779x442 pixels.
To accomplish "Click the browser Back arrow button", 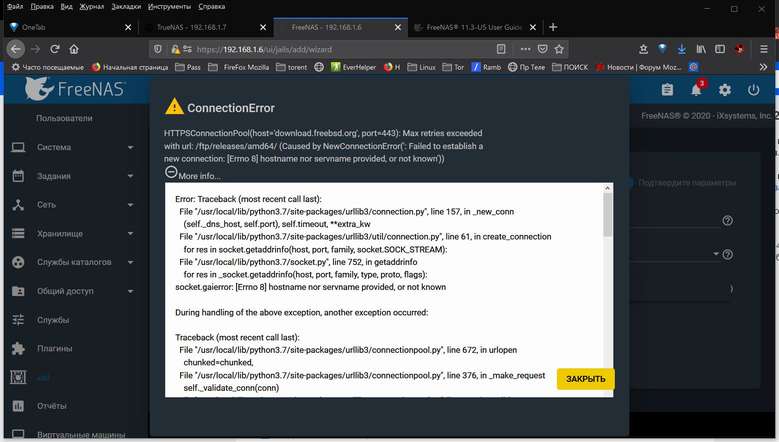I will pos(16,49).
